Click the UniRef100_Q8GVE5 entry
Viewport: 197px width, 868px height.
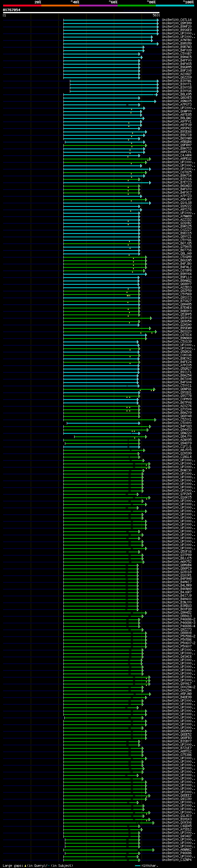click(x=177, y=98)
